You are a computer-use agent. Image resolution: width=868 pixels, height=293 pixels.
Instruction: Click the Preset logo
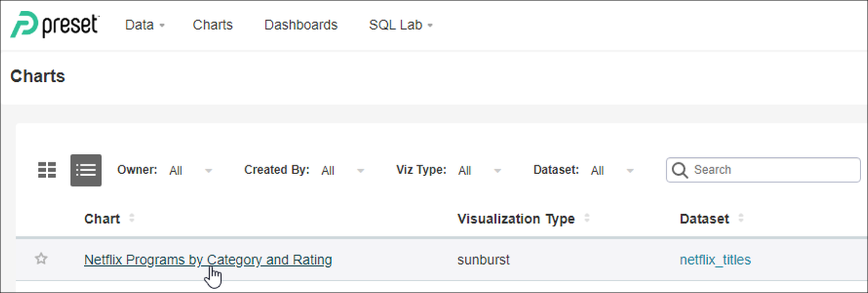55,25
